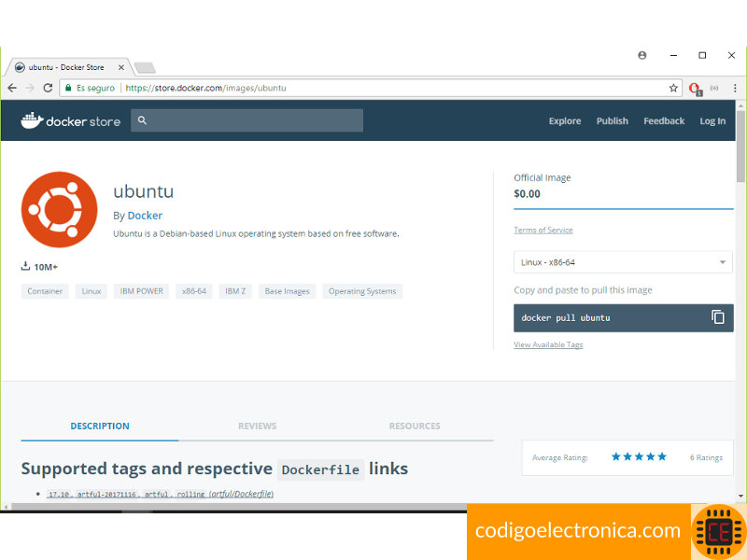Open the artful/Dockerfile tag link
The width and height of the screenshot is (747, 560).
click(x=241, y=494)
